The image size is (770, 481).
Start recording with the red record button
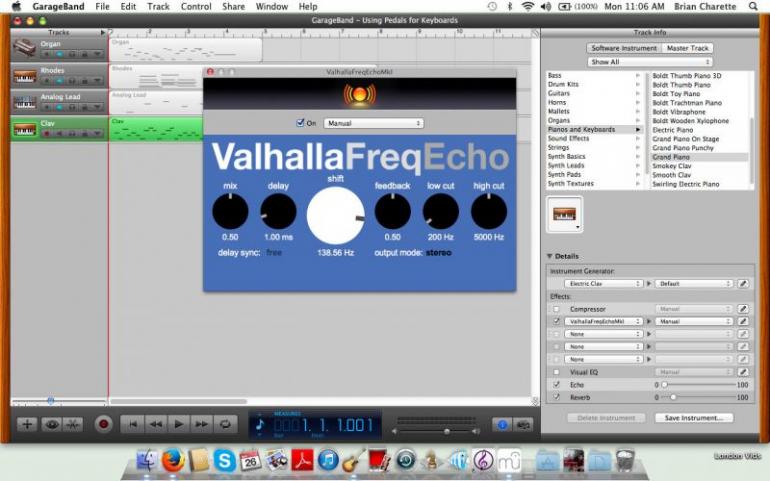point(104,424)
